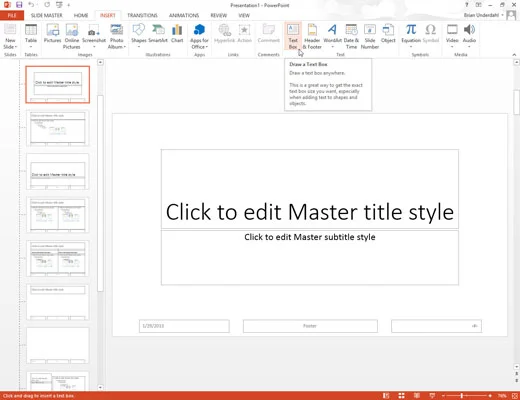The height and width of the screenshot is (400, 520).
Task: Start presentation from beginning in Quick Access toolbar
Action: pos(59,5)
